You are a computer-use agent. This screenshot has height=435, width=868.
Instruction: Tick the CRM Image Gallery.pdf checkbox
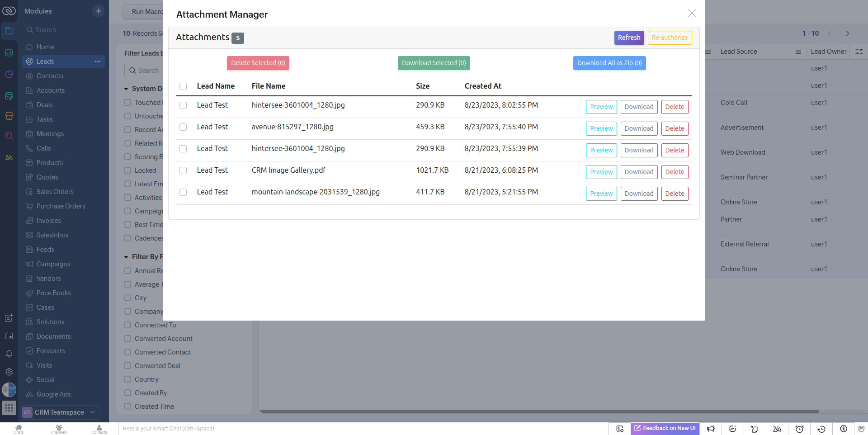(x=183, y=170)
